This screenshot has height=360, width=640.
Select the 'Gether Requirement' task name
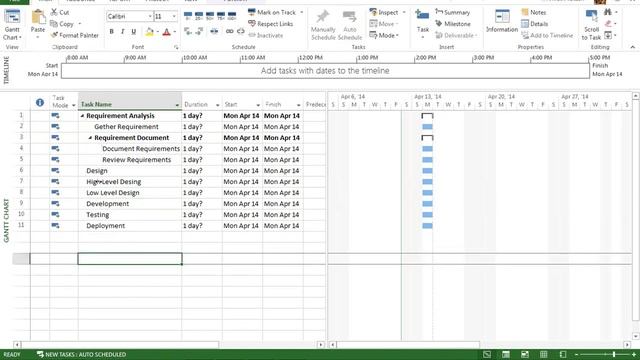click(x=126, y=127)
